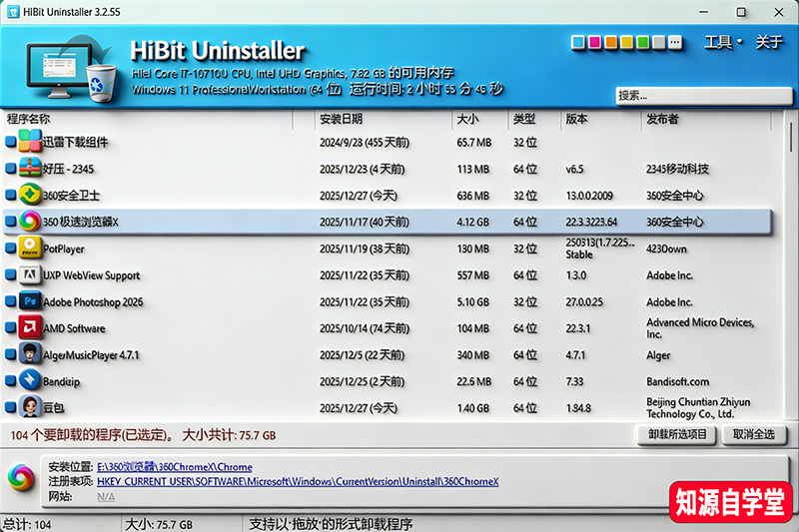Image resolution: width=799 pixels, height=532 pixels.
Task: Click the UXP WebView Support icon
Action: point(30,274)
